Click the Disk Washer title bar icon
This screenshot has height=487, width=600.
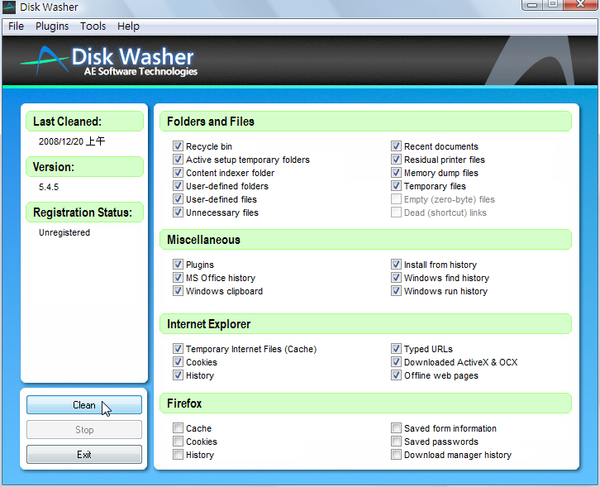[x=9, y=7]
